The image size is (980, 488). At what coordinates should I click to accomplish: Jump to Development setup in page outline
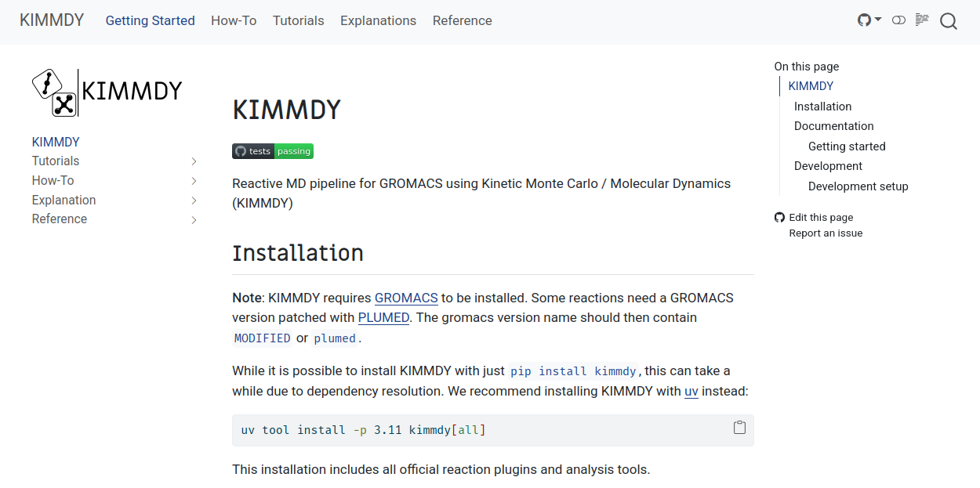point(858,186)
